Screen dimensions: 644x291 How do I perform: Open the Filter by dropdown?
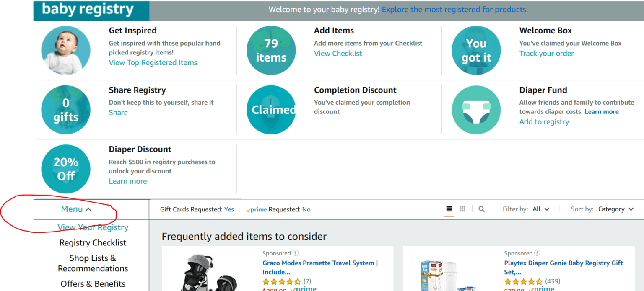541,209
